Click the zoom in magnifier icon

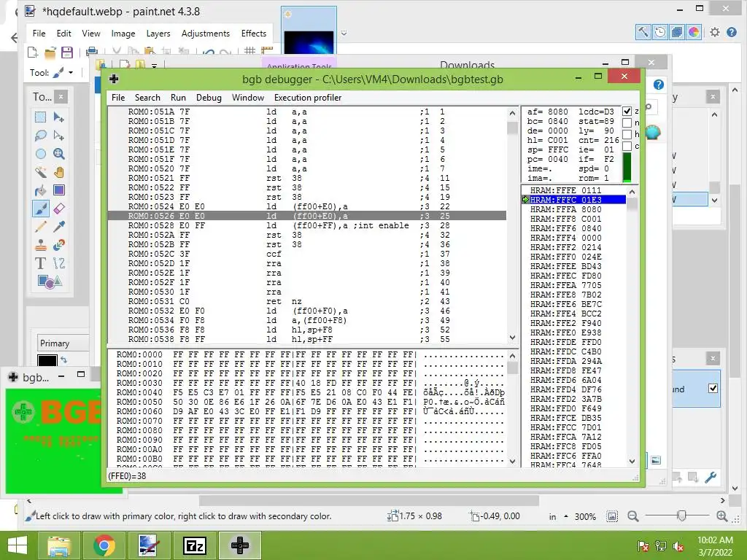(721, 516)
